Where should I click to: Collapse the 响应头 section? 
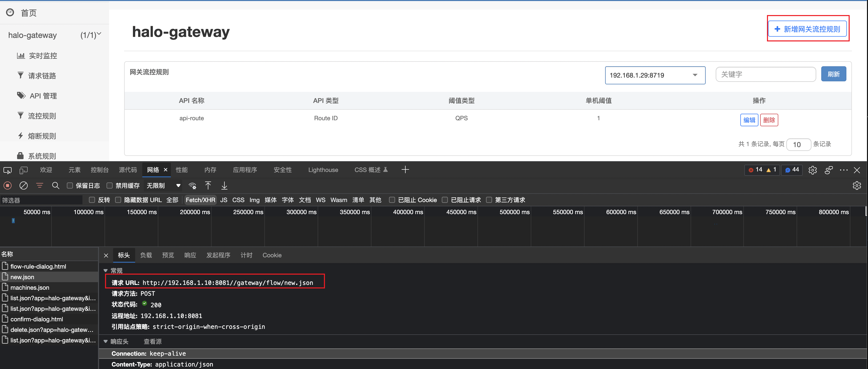pos(106,341)
